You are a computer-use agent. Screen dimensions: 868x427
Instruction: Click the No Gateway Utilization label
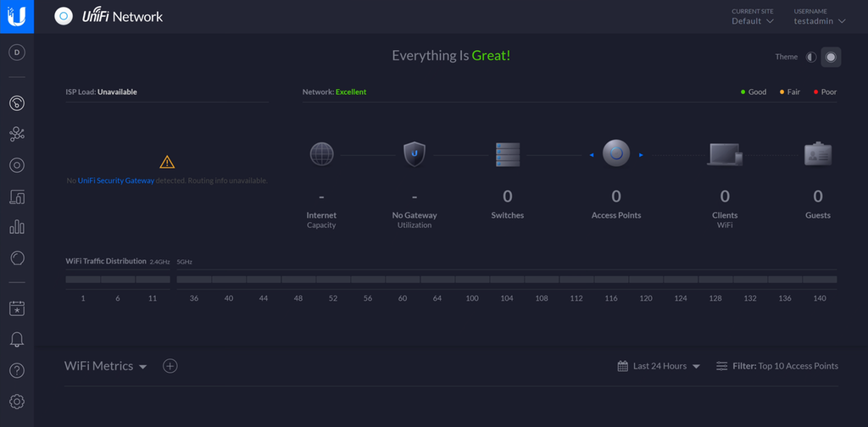[414, 219]
